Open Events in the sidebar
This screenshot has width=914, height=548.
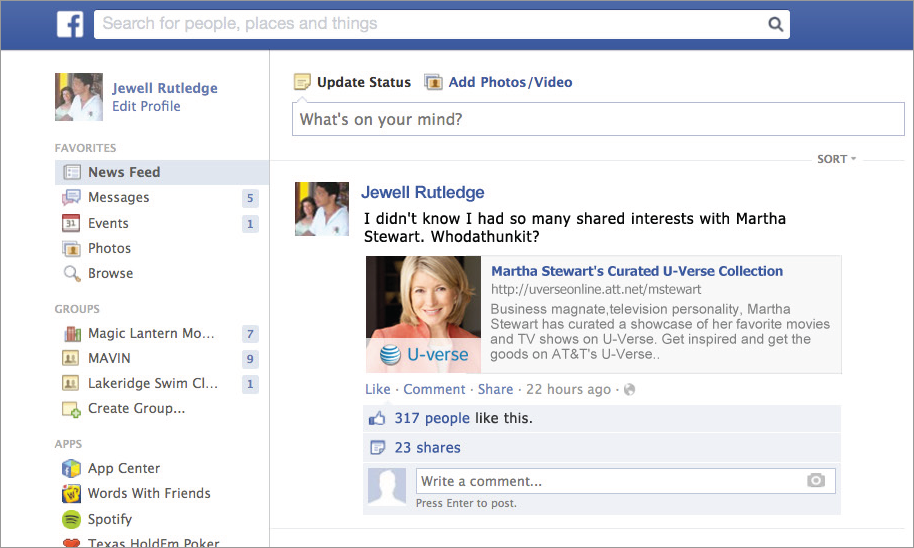coord(108,223)
